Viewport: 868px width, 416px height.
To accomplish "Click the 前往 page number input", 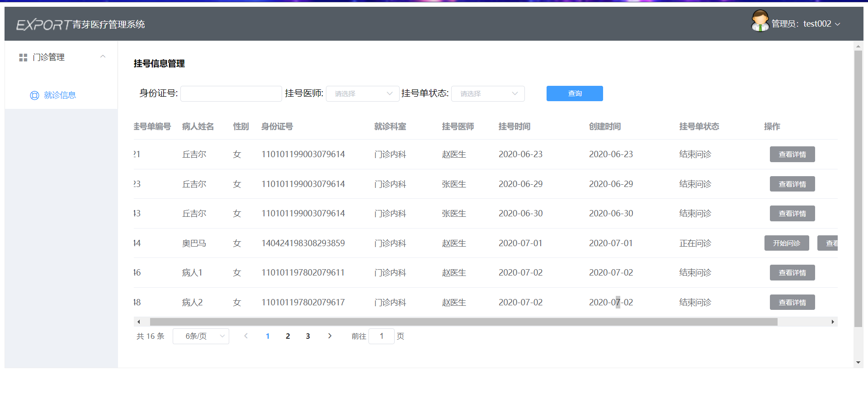I will (382, 336).
